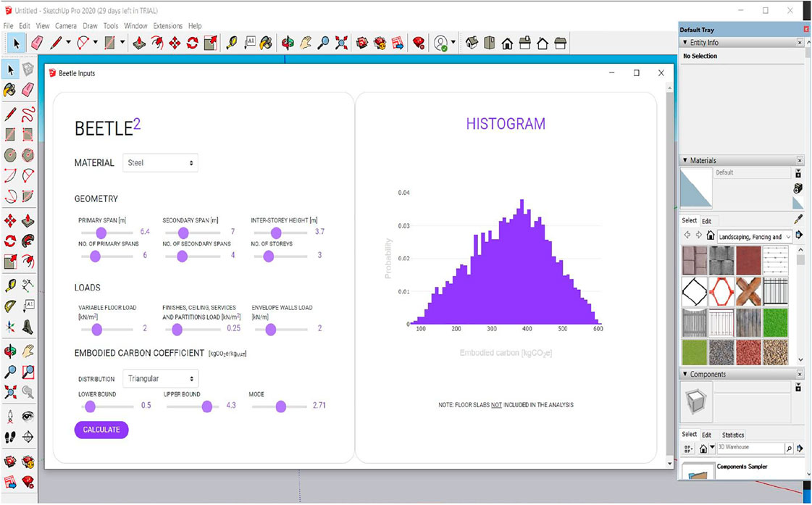The image size is (812, 505).
Task: Choose the Tape Measure tool in top toolbar
Action: pyautogui.click(x=232, y=43)
